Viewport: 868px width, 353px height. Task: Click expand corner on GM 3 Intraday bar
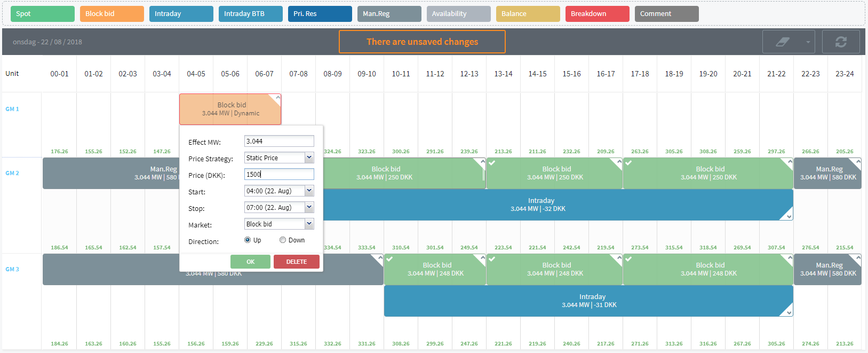789,312
